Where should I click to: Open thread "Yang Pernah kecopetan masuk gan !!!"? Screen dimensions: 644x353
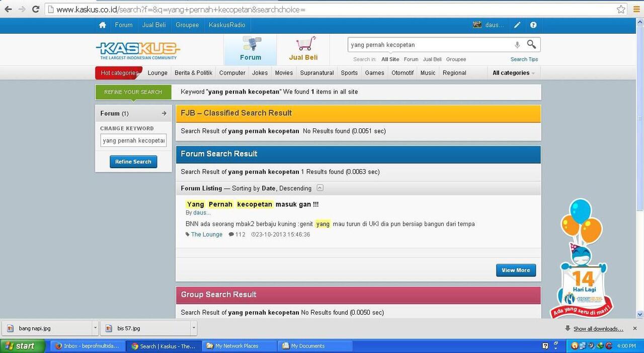[x=252, y=204]
